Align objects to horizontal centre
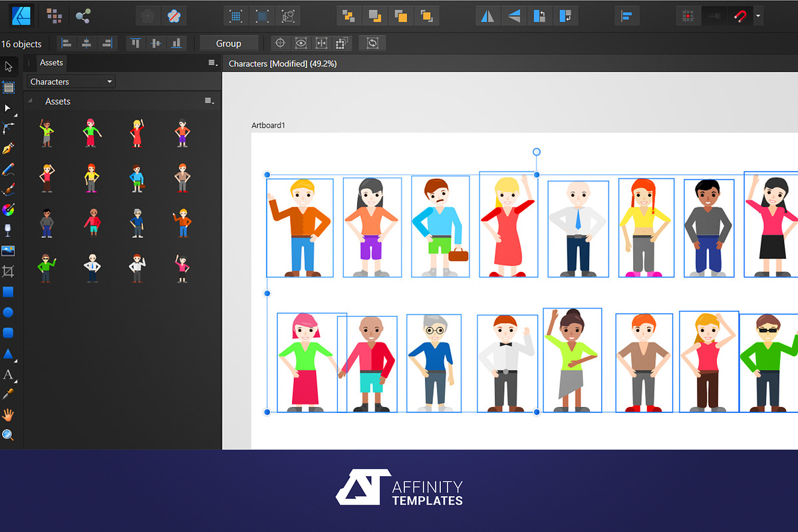The width and height of the screenshot is (798, 532). click(86, 43)
